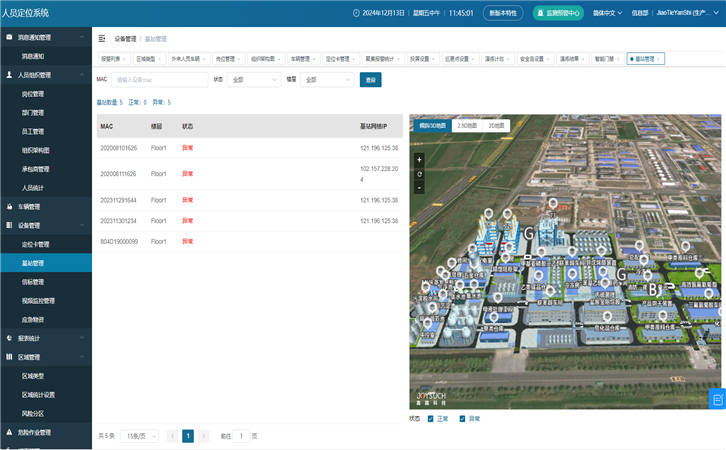Click the 基站数量: 5 summary text
Image resolution: width=726 pixels, height=450 pixels.
[x=110, y=102]
